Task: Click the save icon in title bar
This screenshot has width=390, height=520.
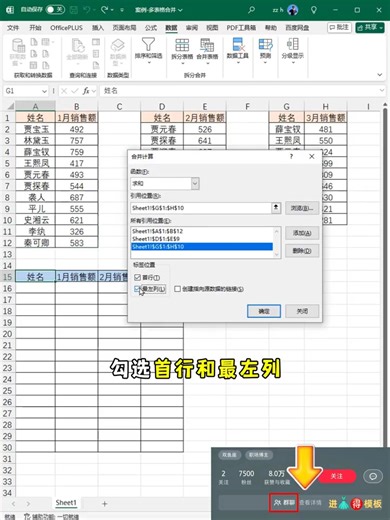Action: pyautogui.click(x=73, y=10)
